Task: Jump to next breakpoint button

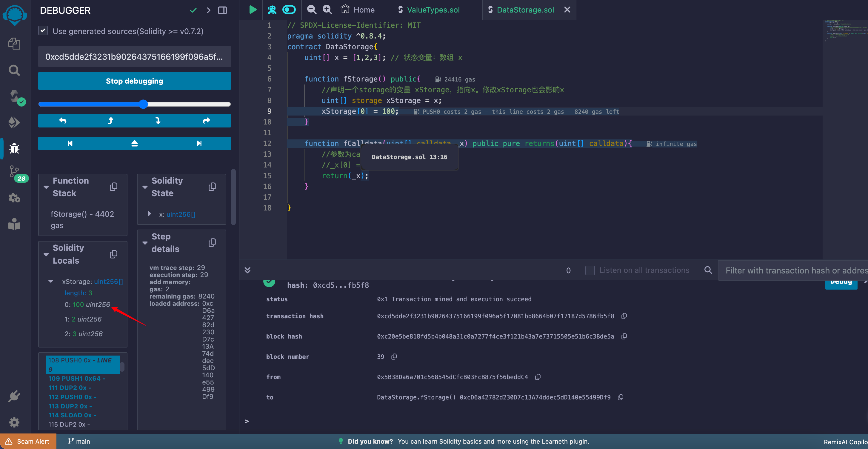Action: coord(199,143)
